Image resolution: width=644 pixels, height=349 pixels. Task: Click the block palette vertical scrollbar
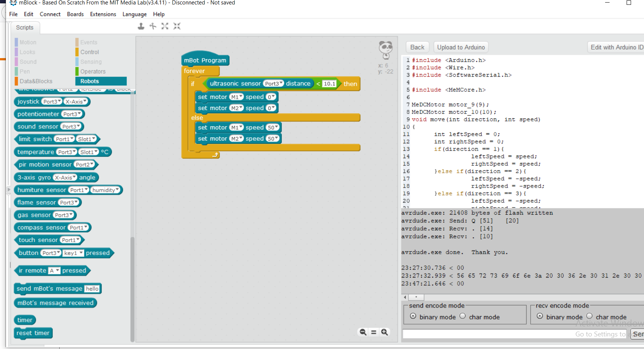coord(132,289)
